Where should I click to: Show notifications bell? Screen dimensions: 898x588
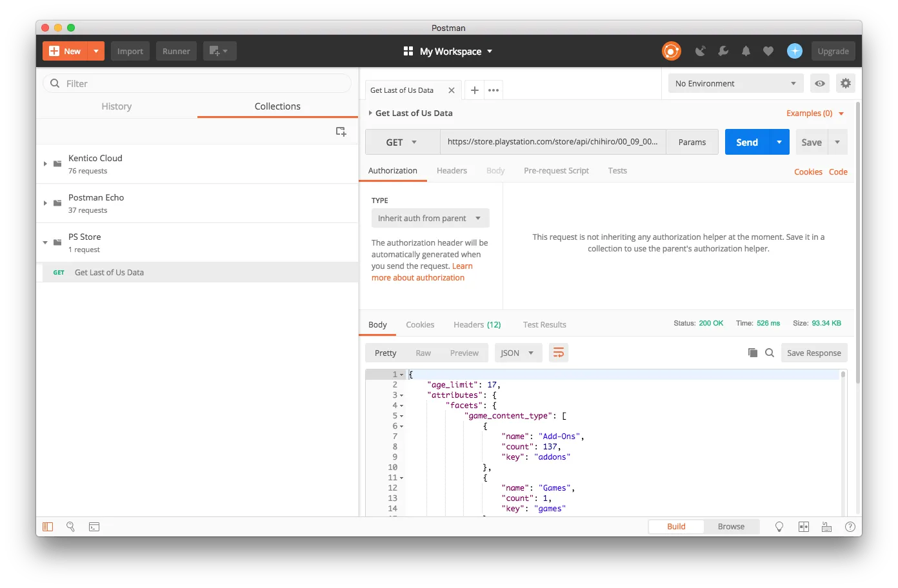pos(746,51)
